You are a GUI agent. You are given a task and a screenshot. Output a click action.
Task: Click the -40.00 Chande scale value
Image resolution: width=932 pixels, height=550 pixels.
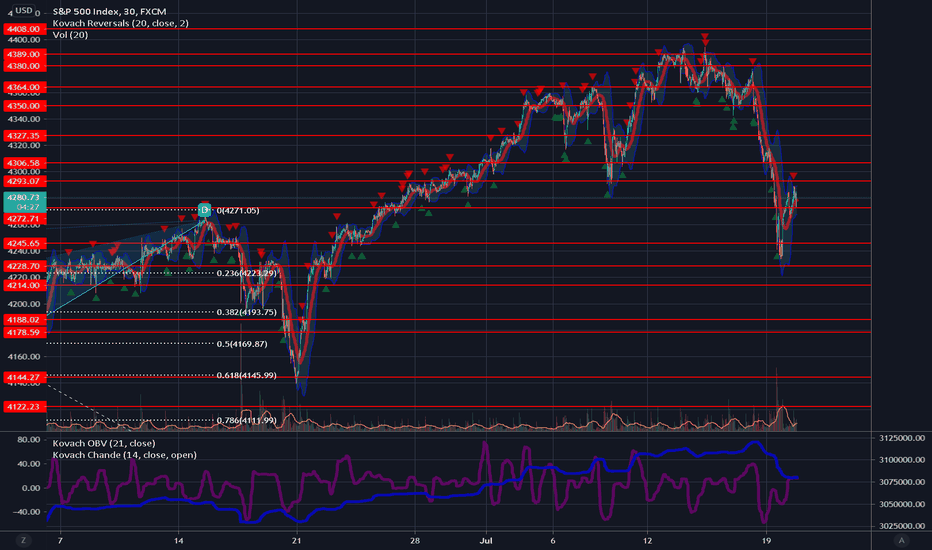coord(27,512)
